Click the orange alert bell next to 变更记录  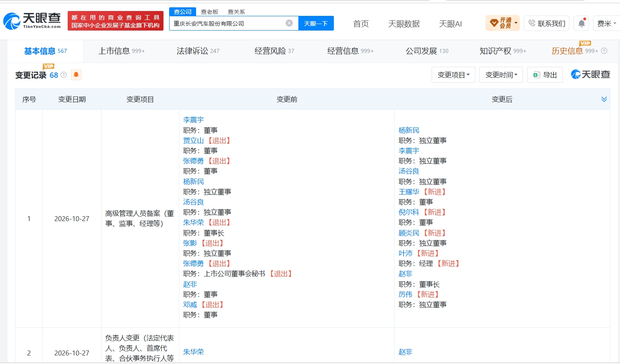click(76, 75)
